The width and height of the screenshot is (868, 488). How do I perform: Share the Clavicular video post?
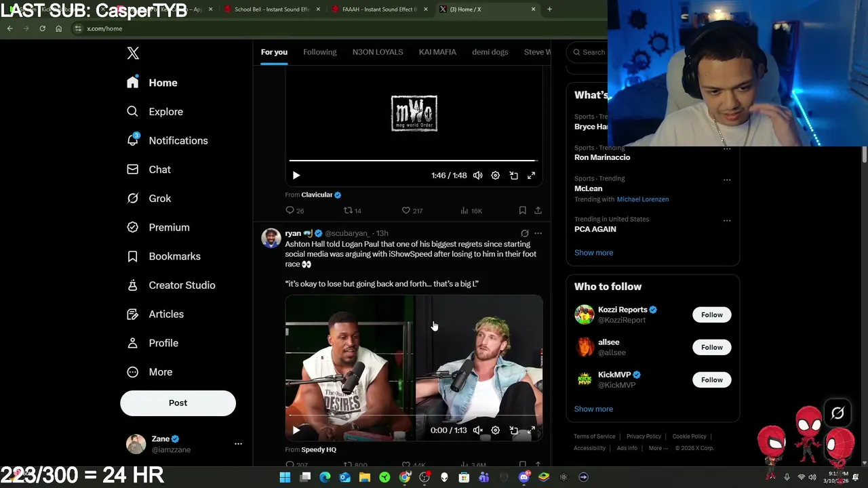click(538, 211)
